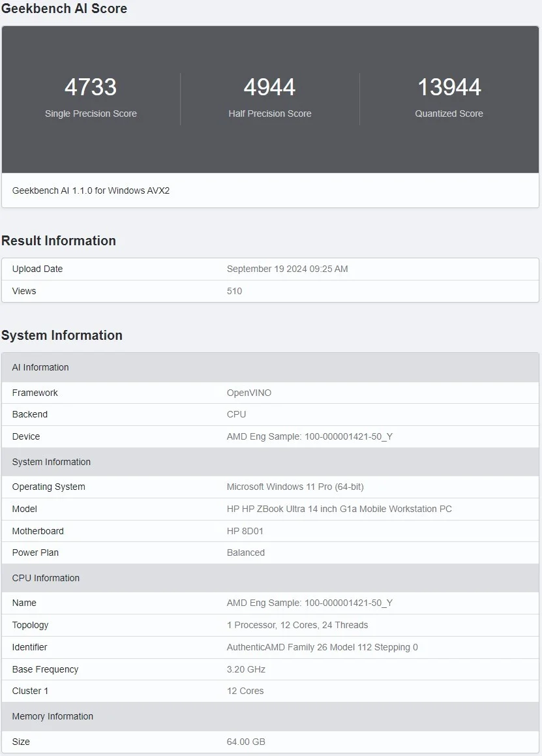Click the System Information section header

[x=62, y=335]
